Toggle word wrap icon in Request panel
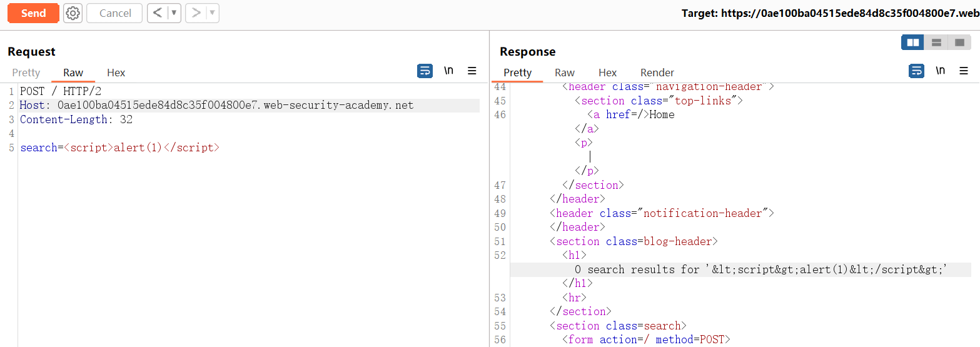980x347 pixels. click(425, 71)
